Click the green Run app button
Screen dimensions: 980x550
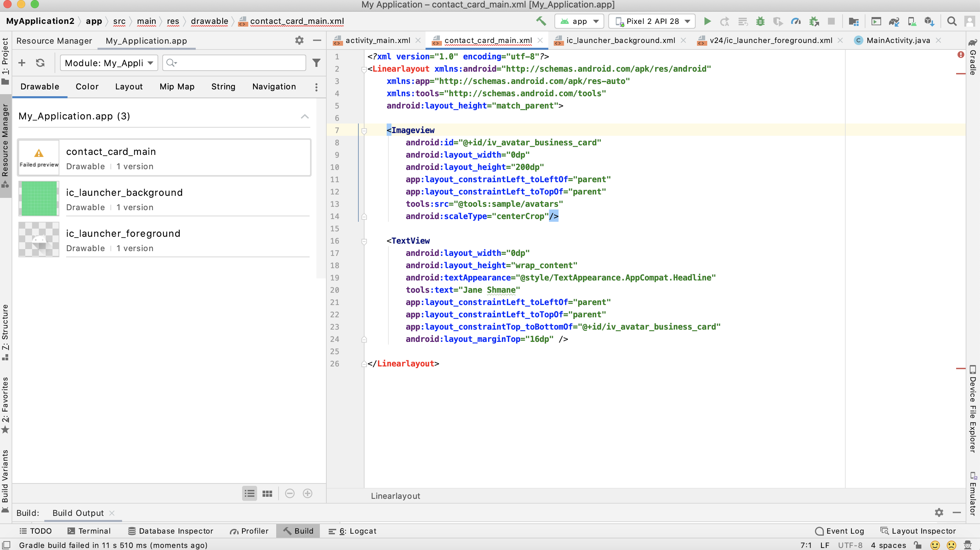click(x=707, y=21)
